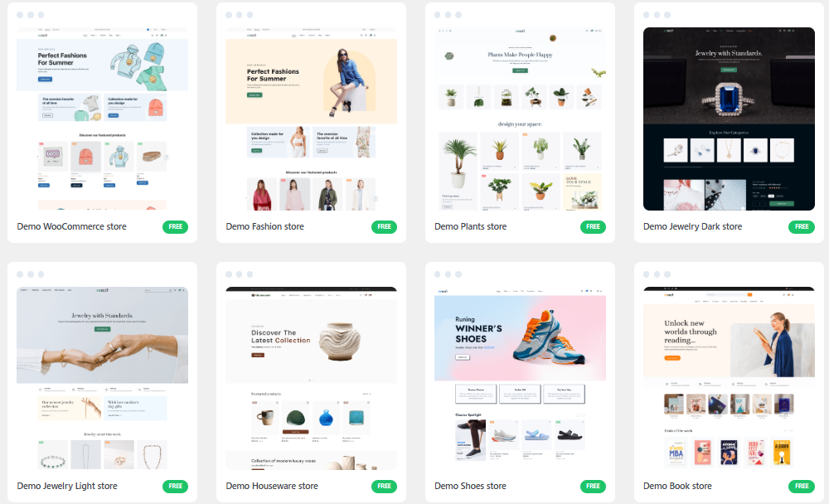Screen dimensions: 829x504
Task: Click the Demo WooCommerce store title
Action: point(71,226)
